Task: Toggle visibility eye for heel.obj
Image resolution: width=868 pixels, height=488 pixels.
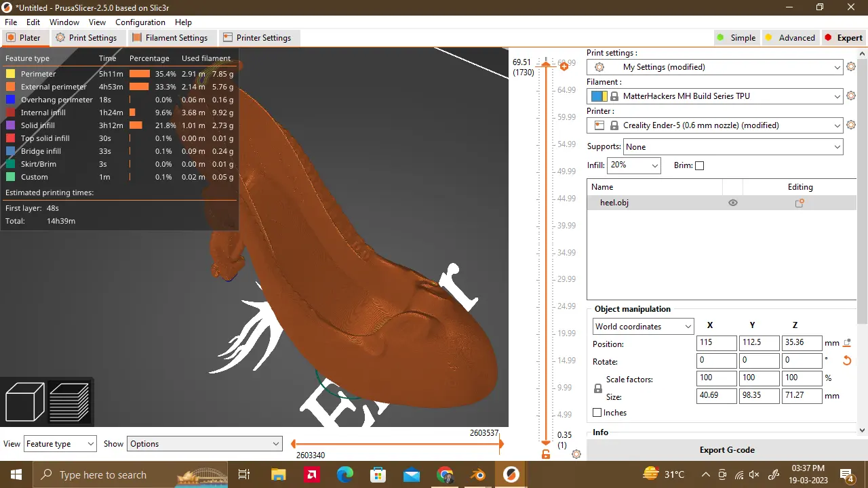Action: tap(732, 203)
